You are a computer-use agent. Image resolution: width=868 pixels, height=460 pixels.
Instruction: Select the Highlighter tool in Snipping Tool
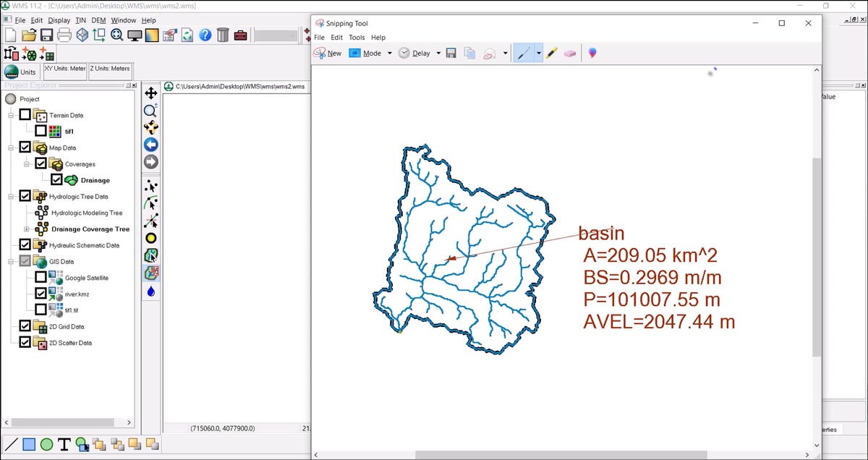(x=552, y=54)
